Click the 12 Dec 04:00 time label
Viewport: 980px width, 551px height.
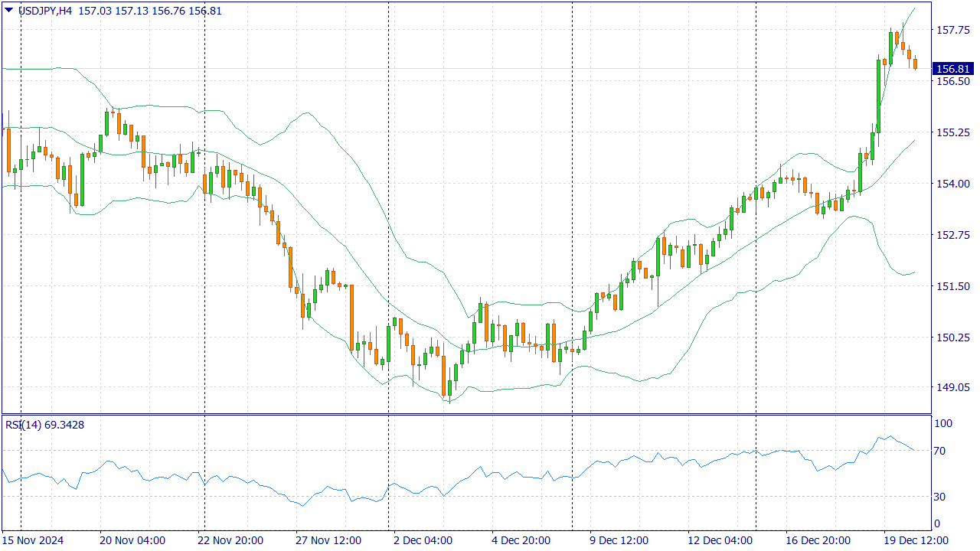(720, 540)
